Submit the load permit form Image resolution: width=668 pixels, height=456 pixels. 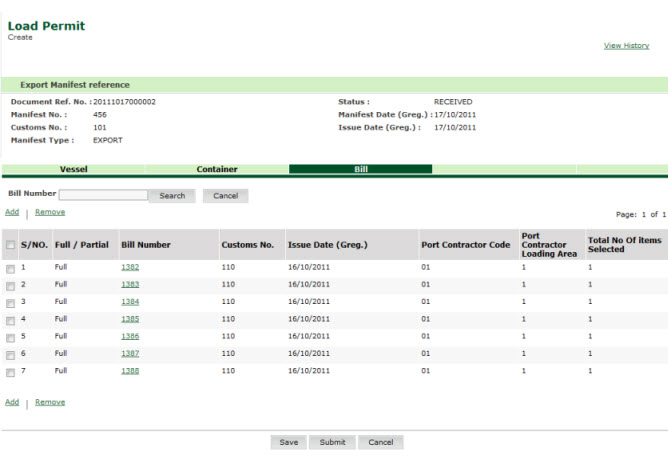[x=332, y=442]
